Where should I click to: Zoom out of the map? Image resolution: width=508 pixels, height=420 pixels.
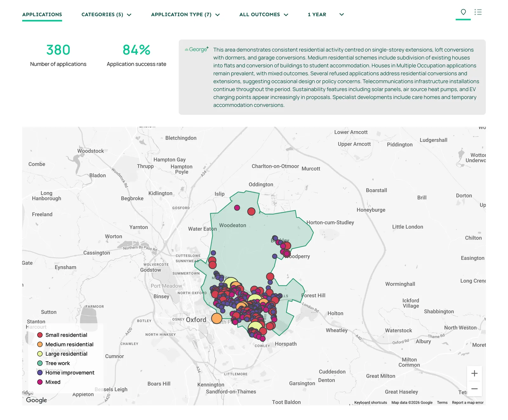pyautogui.click(x=474, y=389)
